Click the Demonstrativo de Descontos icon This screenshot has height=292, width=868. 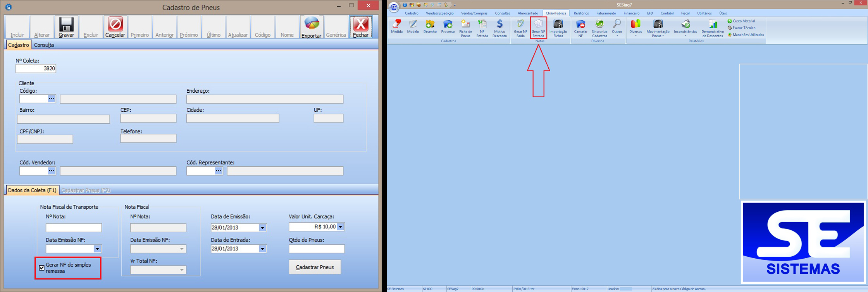[712, 28]
